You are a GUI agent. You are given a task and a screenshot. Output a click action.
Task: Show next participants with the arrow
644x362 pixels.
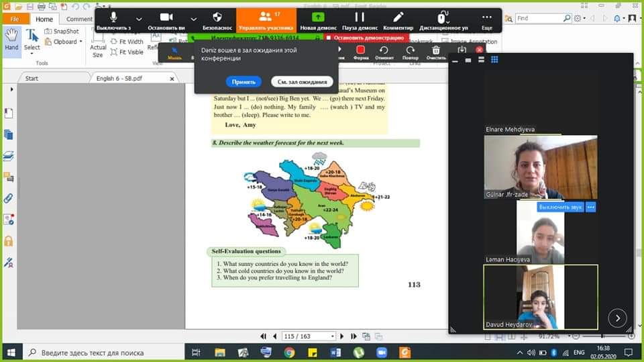(617, 318)
